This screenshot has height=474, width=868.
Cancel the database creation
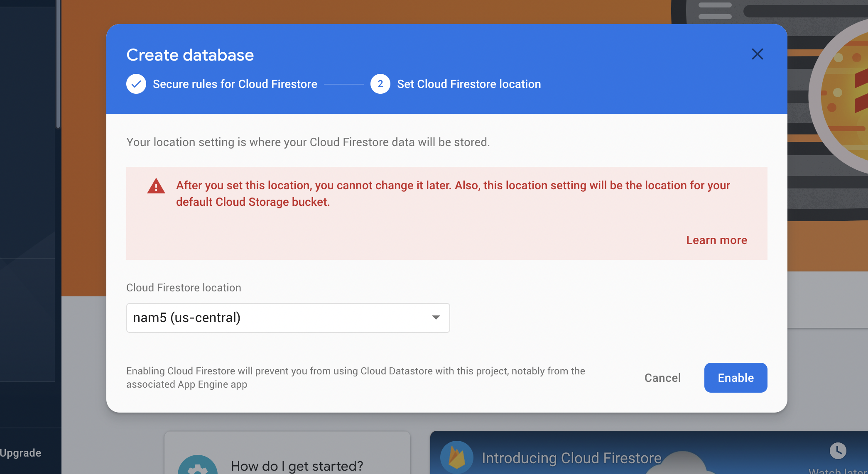click(x=662, y=378)
